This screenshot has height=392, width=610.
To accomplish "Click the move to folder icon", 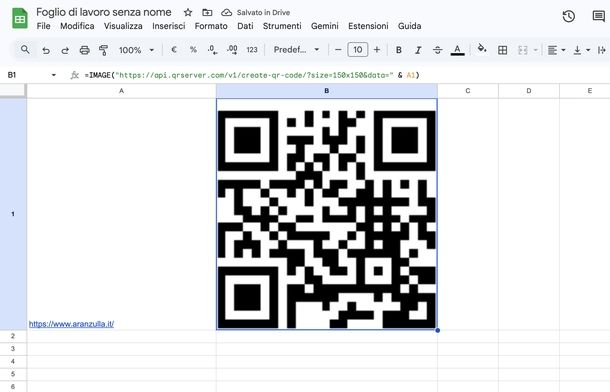I will click(207, 12).
